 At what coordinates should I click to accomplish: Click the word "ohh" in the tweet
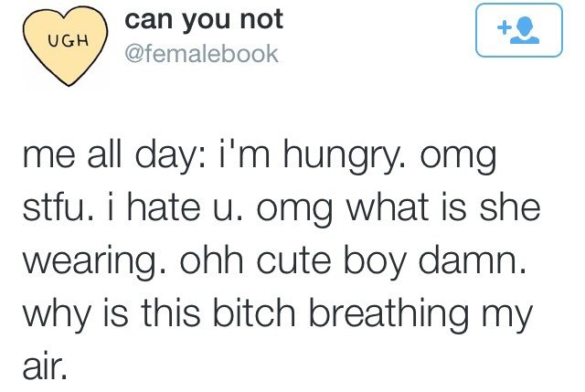pyautogui.click(x=211, y=260)
